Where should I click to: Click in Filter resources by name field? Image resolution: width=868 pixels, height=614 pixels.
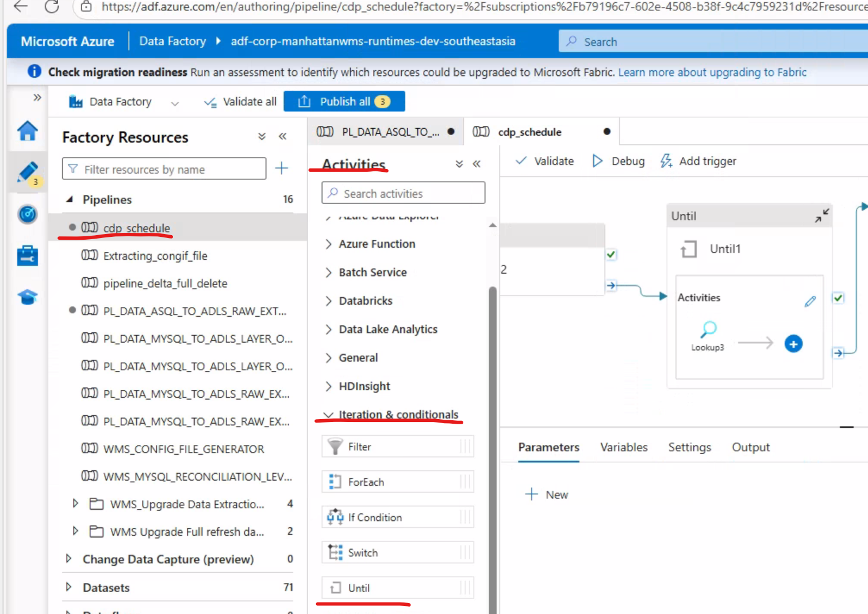click(164, 168)
